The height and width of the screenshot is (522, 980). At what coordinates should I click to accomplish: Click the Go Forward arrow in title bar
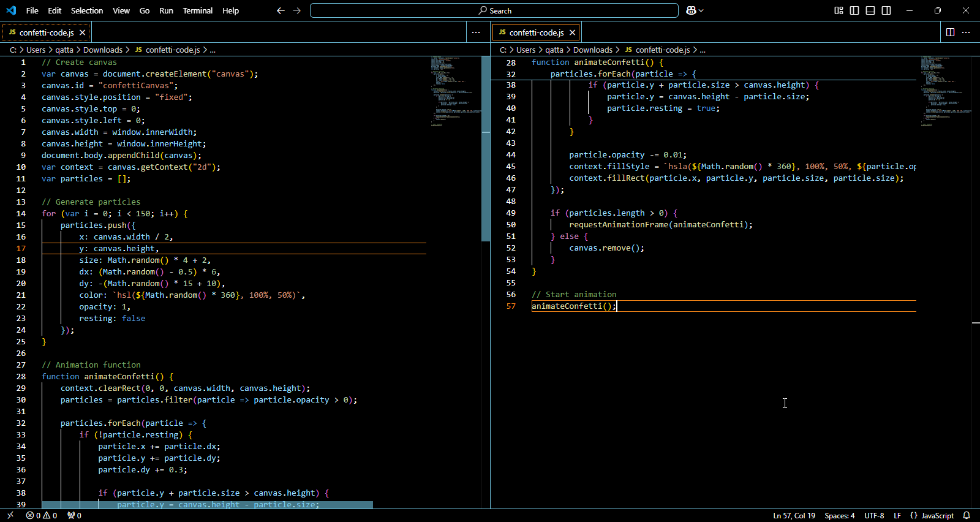[297, 10]
